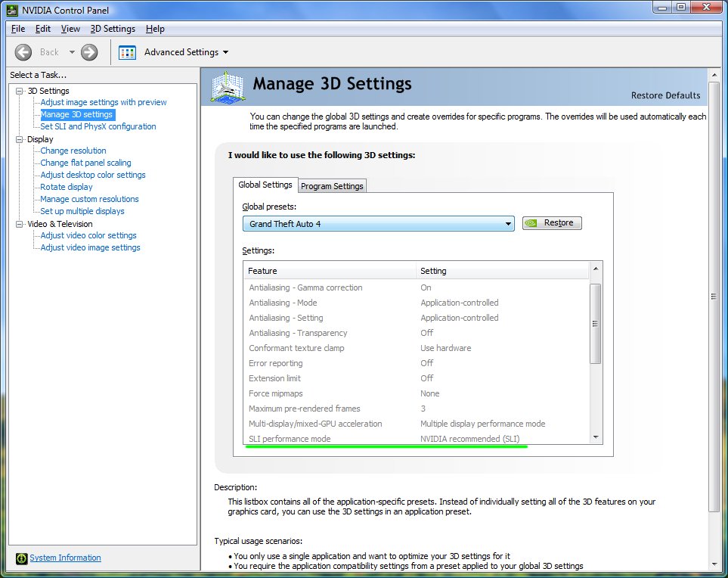Viewport: 728px width, 578px height.
Task: Select the SLI performance mode row
Action: (x=417, y=439)
